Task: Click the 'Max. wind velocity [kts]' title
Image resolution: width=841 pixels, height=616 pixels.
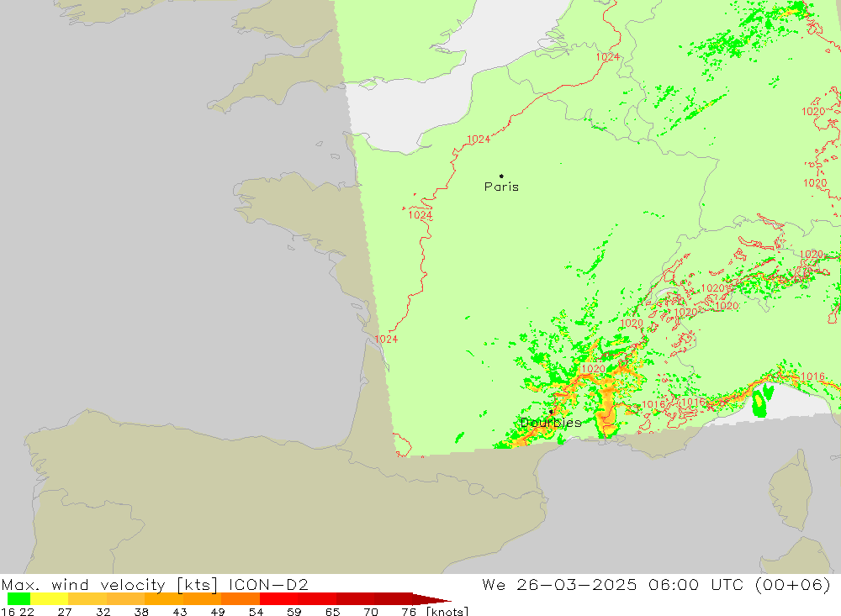Action: (x=109, y=585)
